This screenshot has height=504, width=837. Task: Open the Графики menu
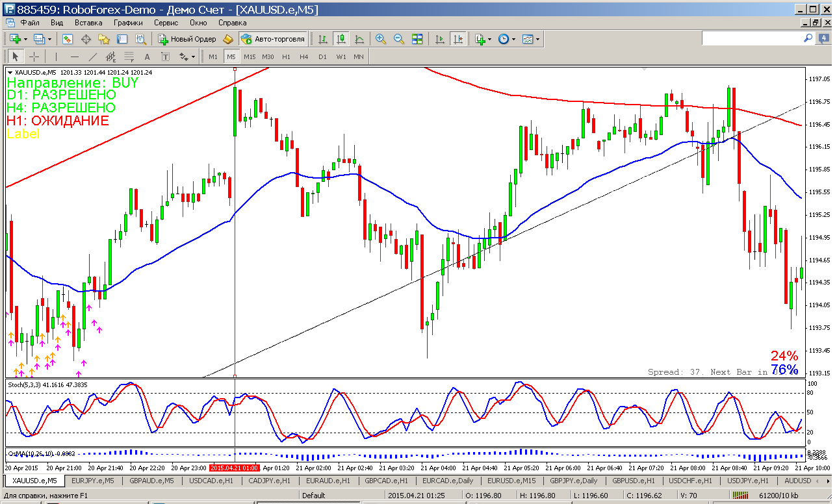(x=128, y=22)
